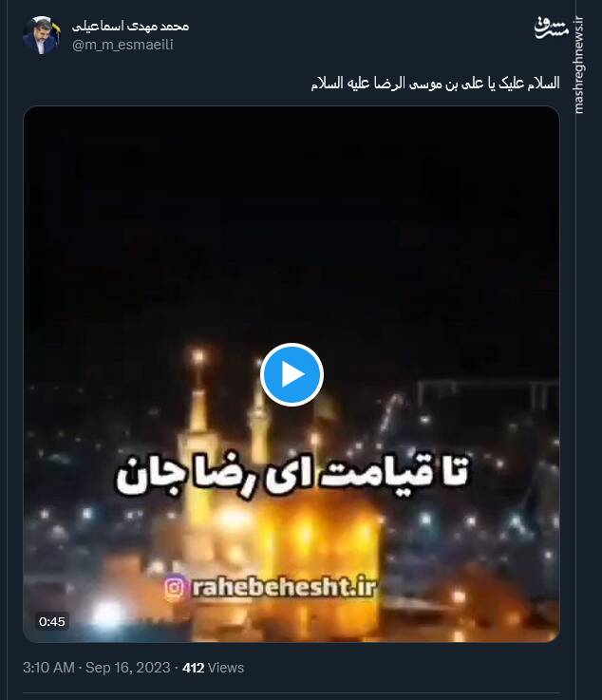This screenshot has height=700, width=602.
Task: Click the Instagram icon in video
Action: tap(175, 588)
